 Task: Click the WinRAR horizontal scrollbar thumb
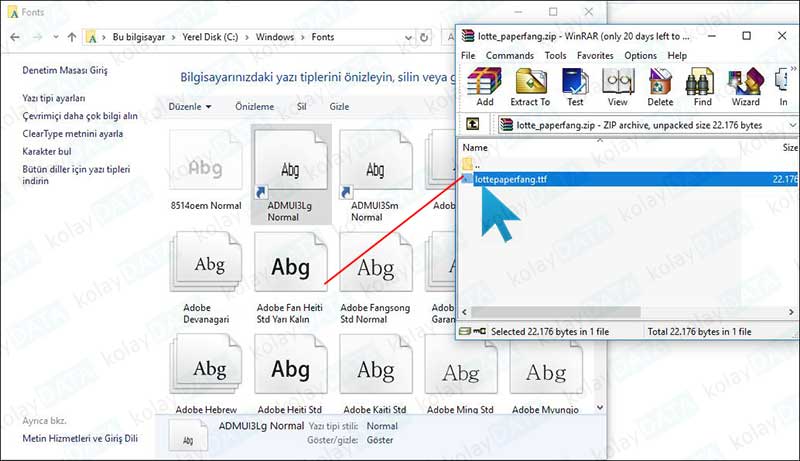pos(556,312)
